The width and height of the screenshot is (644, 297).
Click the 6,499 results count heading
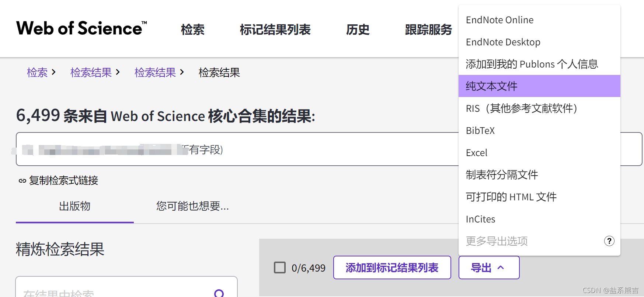tap(166, 116)
